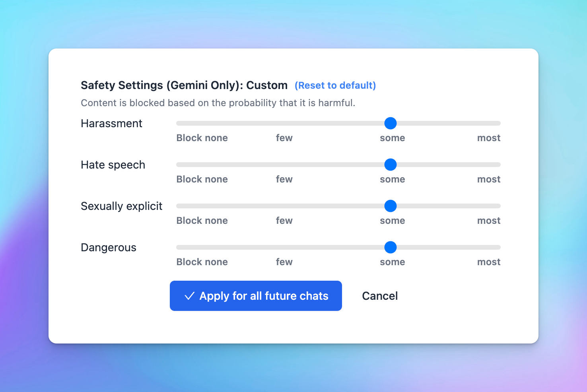Viewport: 587px width, 392px height.
Task: Click the Hate speech slider handle
Action: (x=391, y=165)
